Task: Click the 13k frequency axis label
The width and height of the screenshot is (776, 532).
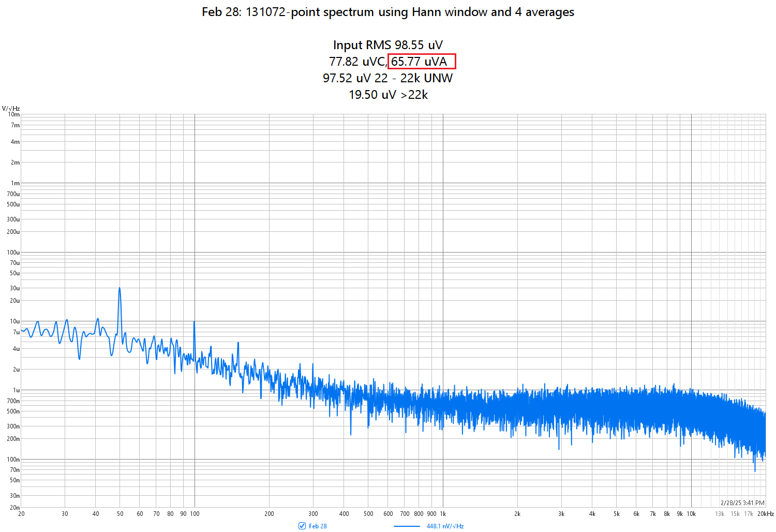Action: (x=720, y=514)
